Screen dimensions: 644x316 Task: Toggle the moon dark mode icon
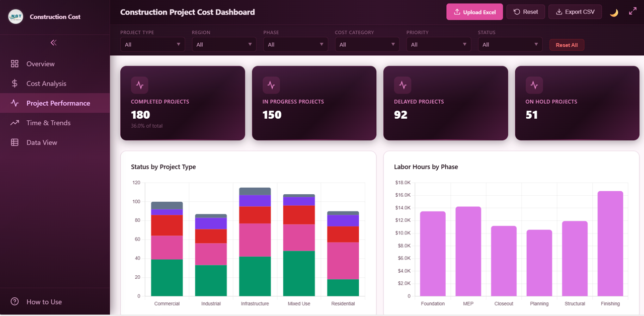coord(614,11)
